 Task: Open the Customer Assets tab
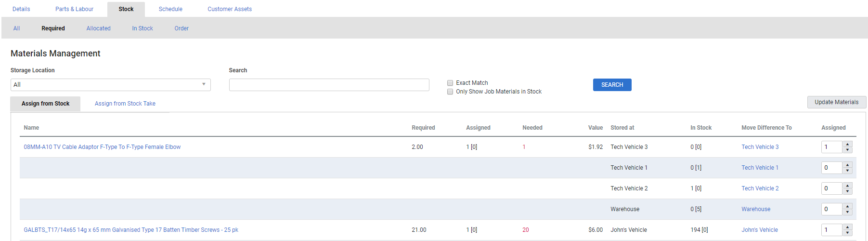230,9
